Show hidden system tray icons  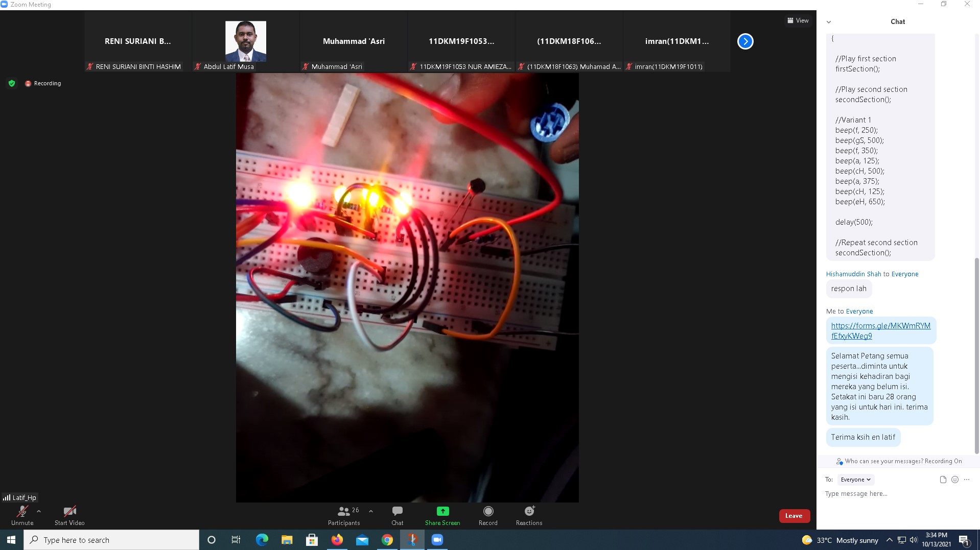[890, 540]
